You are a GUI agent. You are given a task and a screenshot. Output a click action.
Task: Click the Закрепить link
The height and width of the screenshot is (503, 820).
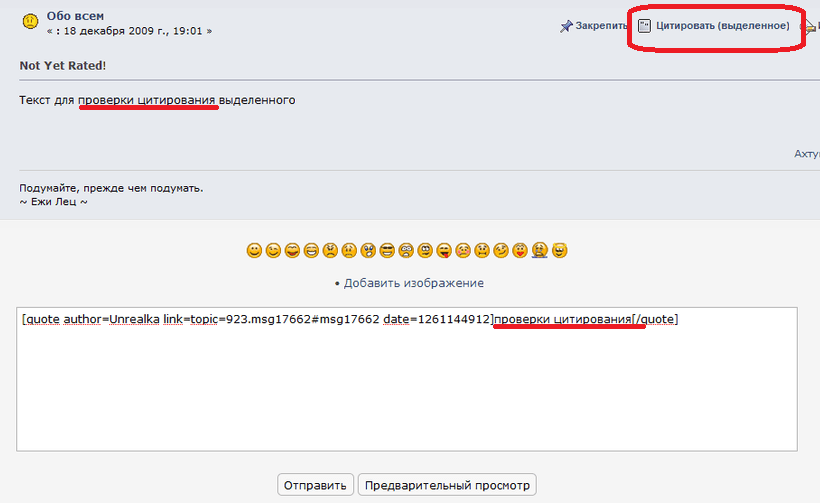click(x=600, y=26)
